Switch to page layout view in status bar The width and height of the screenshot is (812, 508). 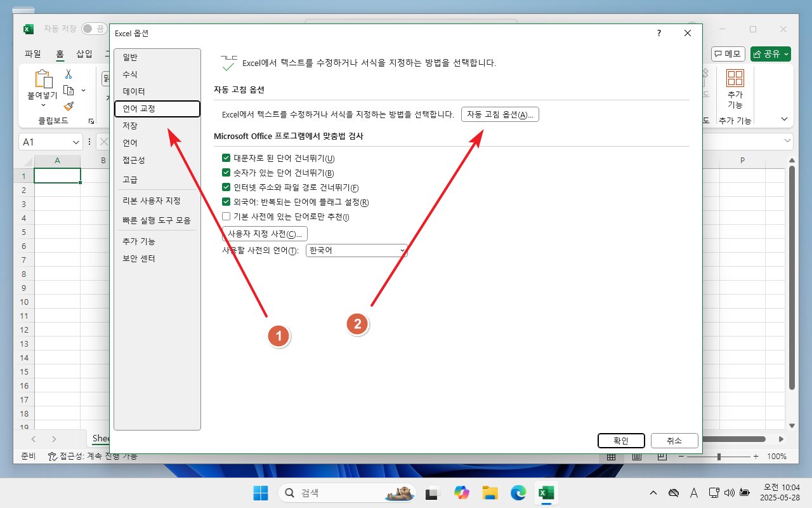click(636, 457)
